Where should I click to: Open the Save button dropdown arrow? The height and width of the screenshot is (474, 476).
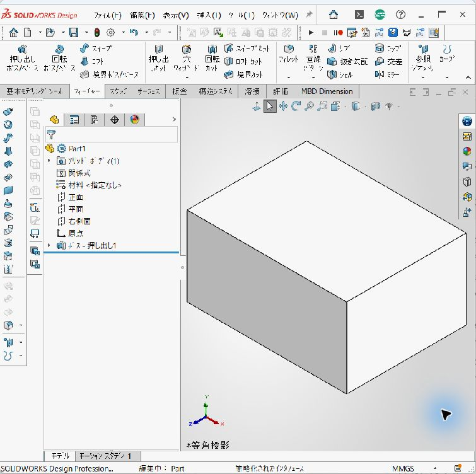(x=86, y=33)
